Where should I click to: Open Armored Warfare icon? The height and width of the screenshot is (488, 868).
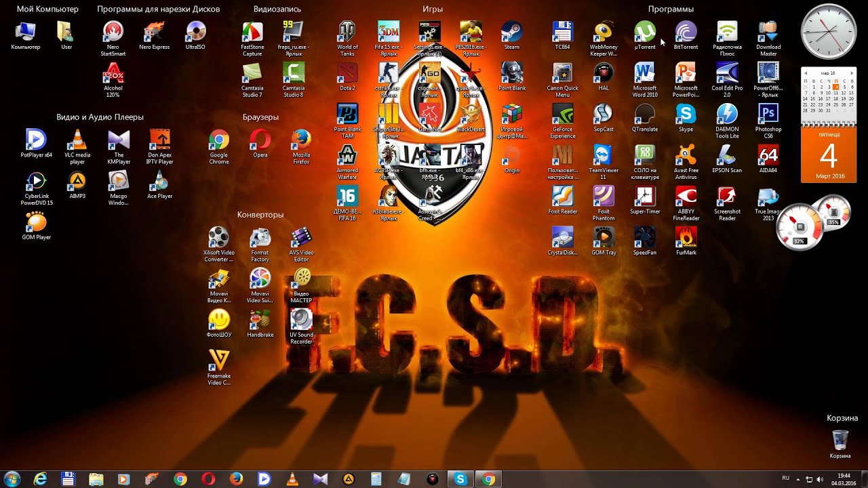pyautogui.click(x=347, y=163)
